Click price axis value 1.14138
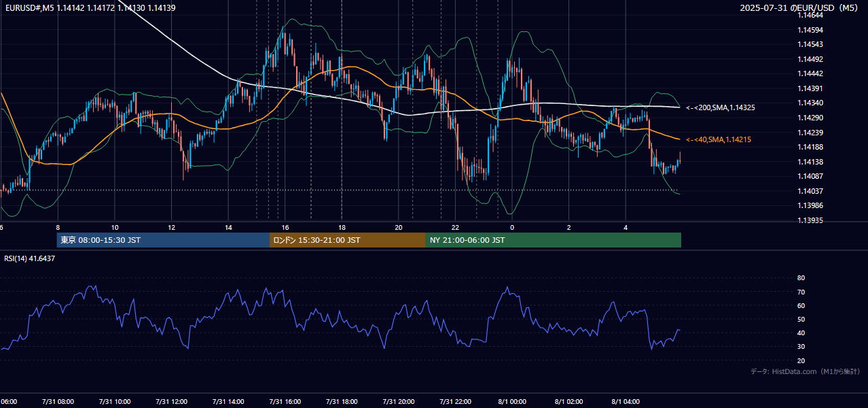 [x=810, y=162]
